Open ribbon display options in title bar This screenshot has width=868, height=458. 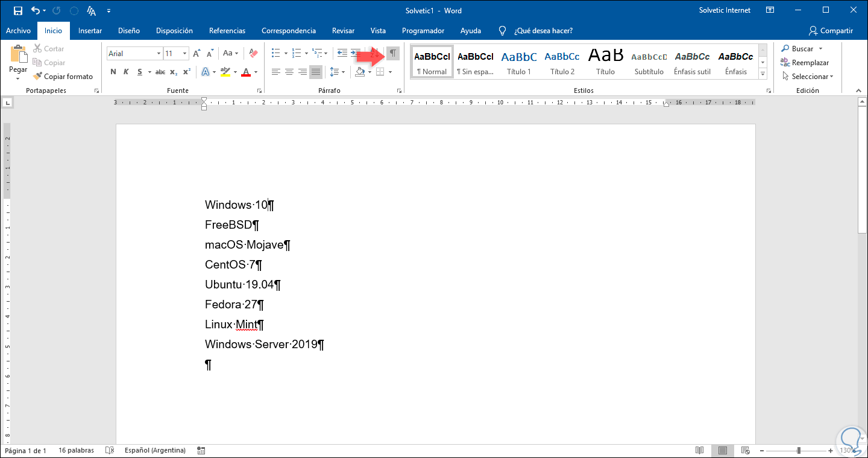pos(770,10)
